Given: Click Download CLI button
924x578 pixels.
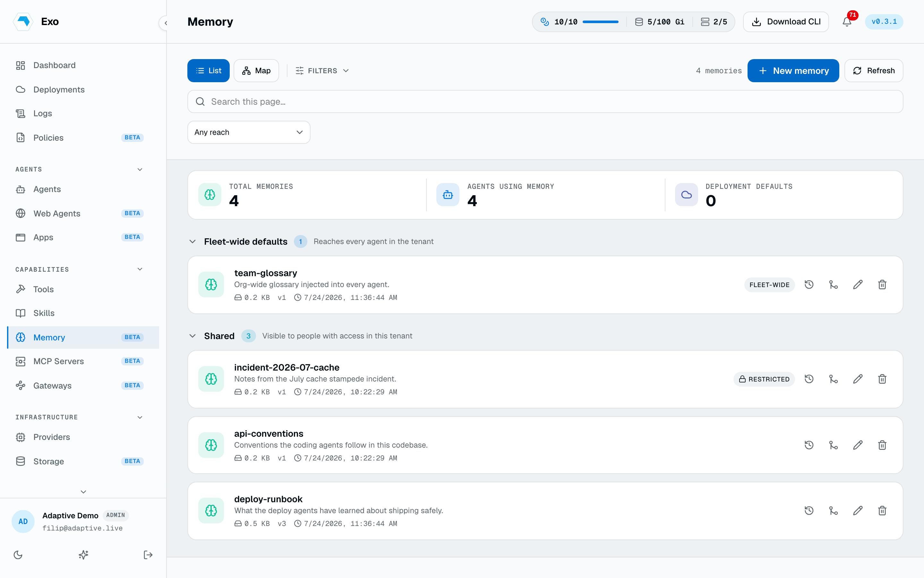Looking at the screenshot, I should coord(786,22).
